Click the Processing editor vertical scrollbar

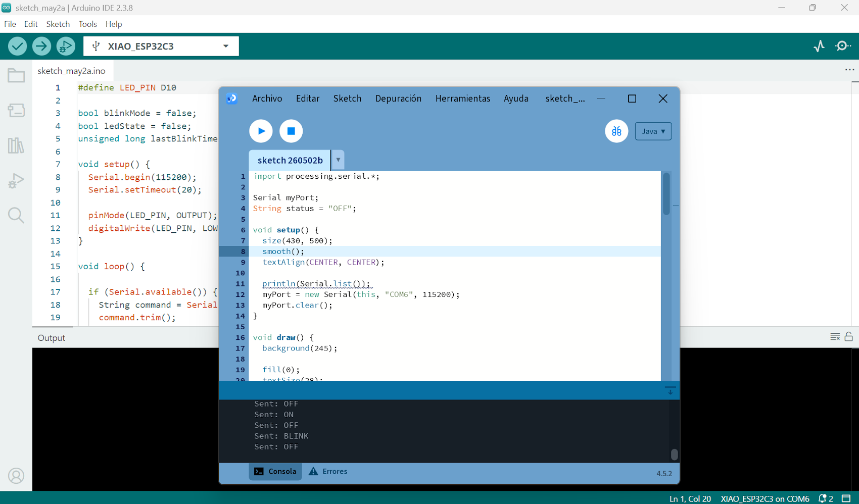[666, 194]
